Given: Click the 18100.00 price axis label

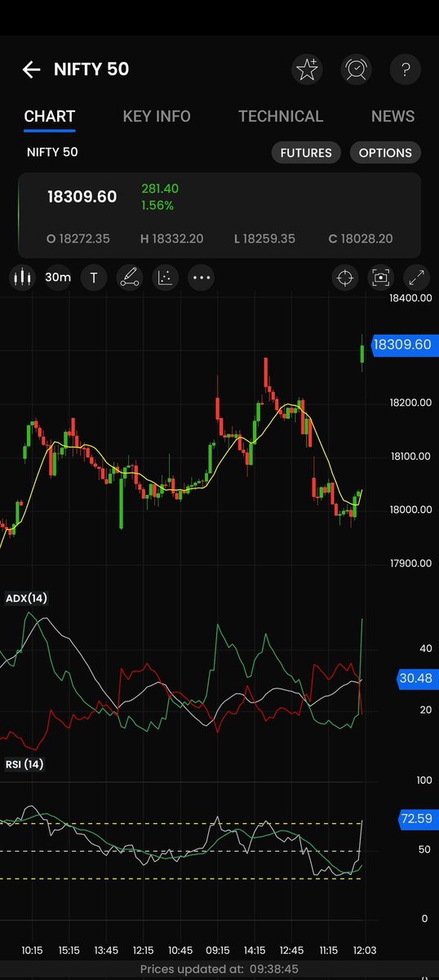Looking at the screenshot, I should point(410,457).
